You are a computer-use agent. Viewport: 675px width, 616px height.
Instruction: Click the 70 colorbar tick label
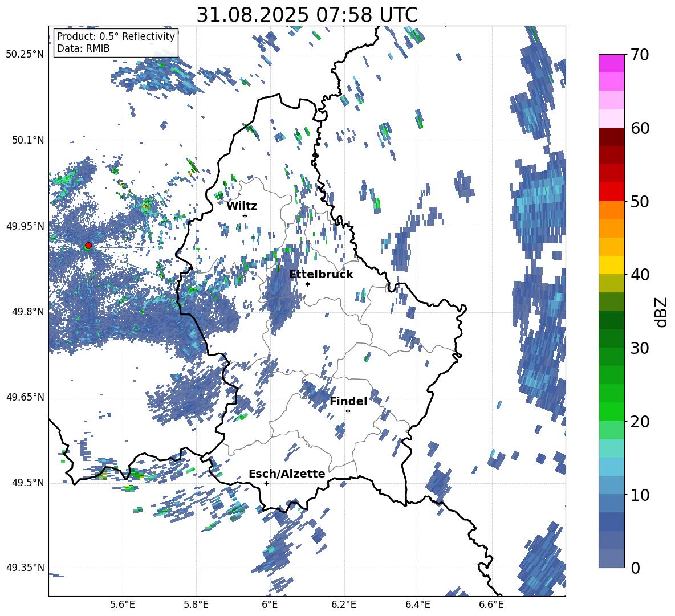click(640, 55)
